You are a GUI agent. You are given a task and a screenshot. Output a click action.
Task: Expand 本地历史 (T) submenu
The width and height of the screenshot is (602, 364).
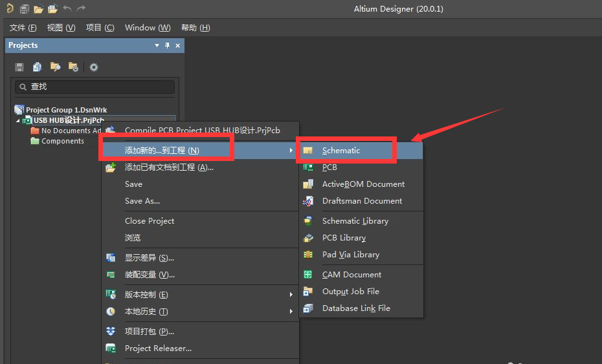click(x=200, y=312)
